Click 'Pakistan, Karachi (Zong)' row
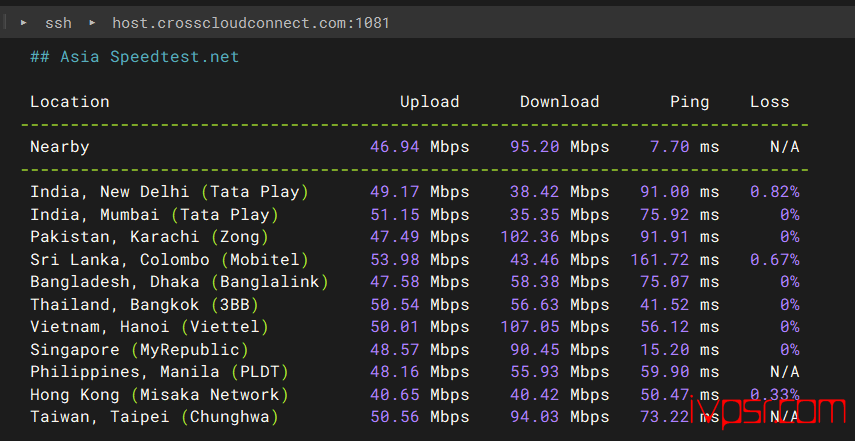The width and height of the screenshot is (855, 441). coord(415,237)
